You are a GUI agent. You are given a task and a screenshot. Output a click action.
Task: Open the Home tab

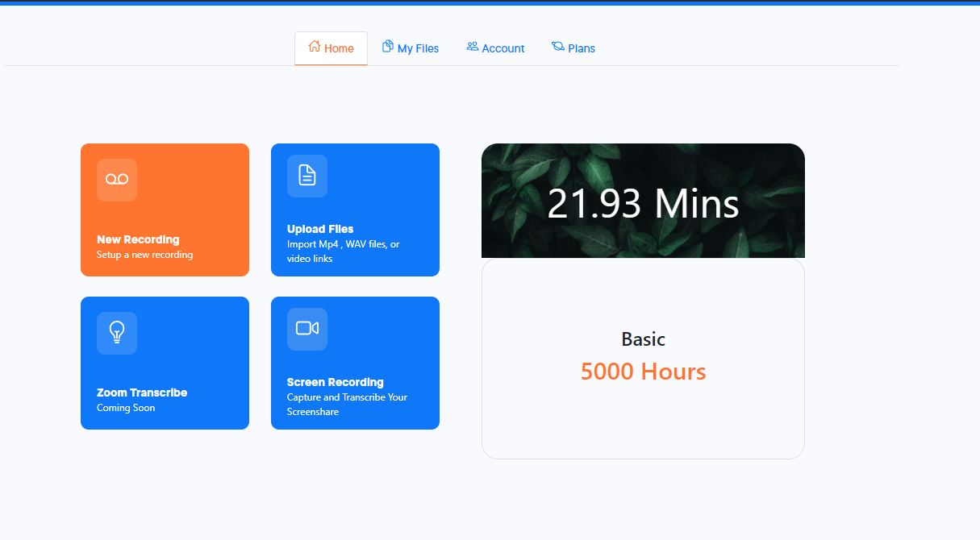(x=331, y=48)
